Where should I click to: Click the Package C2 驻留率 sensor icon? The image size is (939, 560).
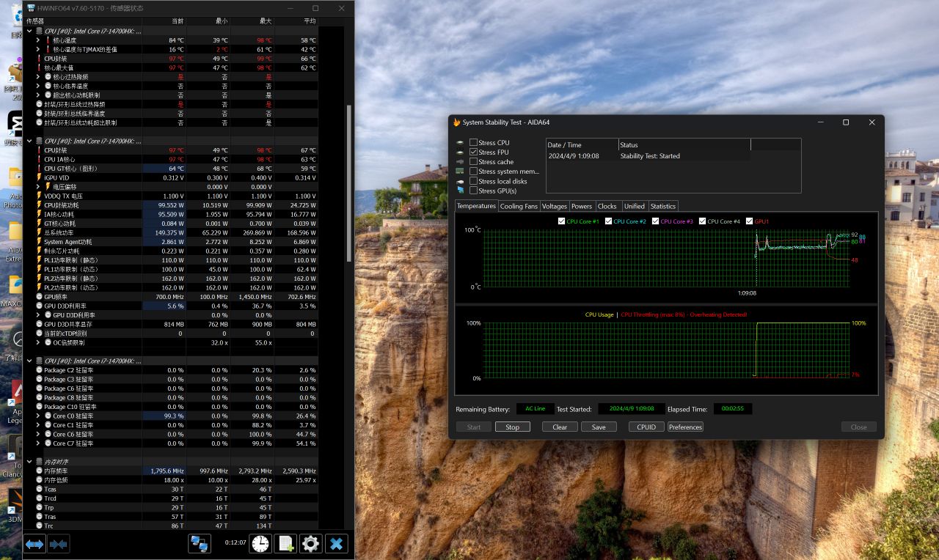(x=40, y=370)
